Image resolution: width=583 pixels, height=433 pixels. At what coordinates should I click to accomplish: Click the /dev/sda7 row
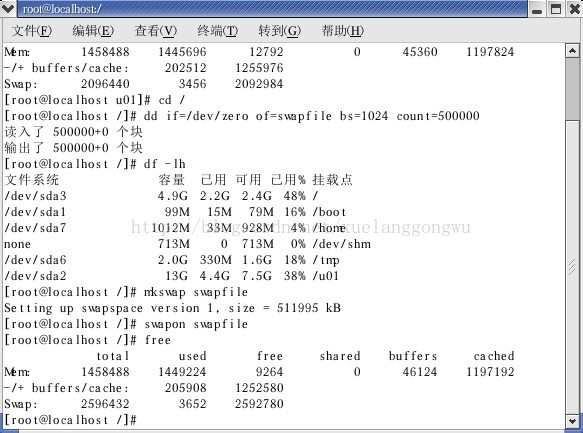(175, 228)
